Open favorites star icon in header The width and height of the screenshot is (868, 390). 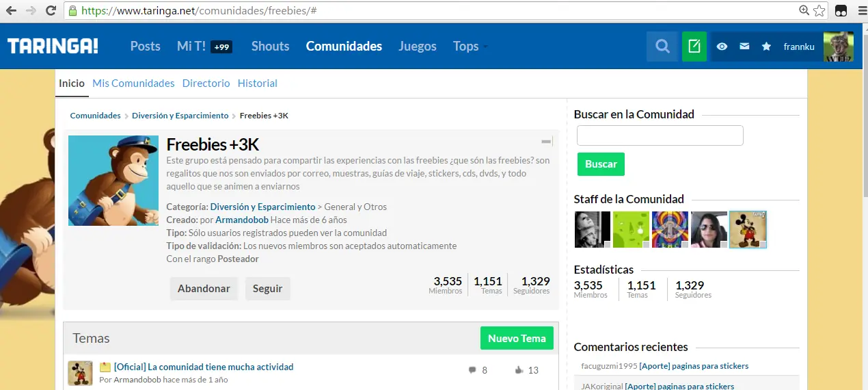767,47
